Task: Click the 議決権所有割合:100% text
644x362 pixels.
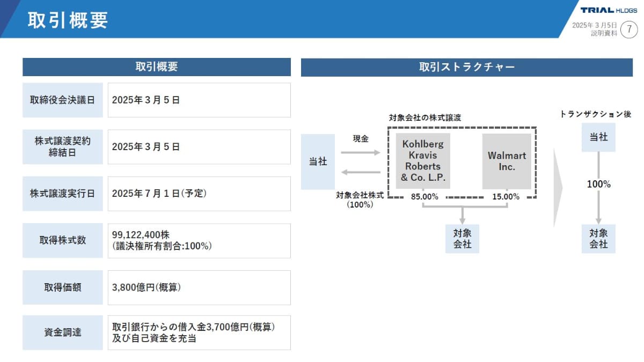Action: 162,246
